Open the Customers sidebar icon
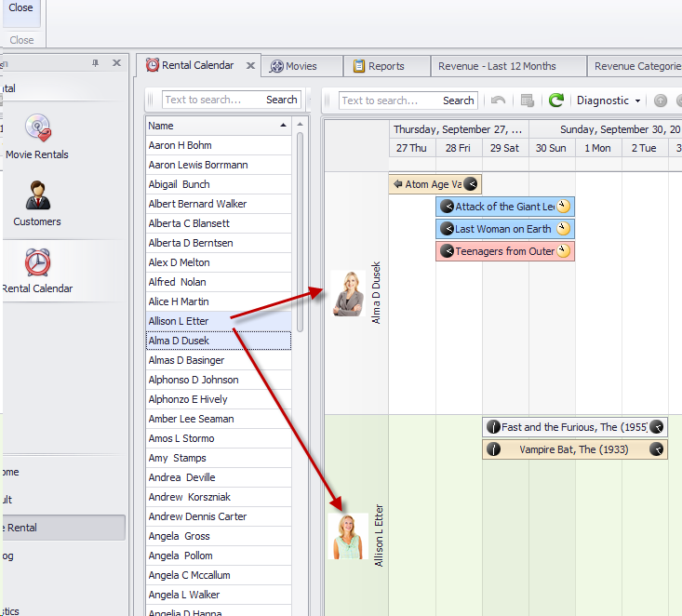Screen dimensions: 682x616 click(x=37, y=203)
